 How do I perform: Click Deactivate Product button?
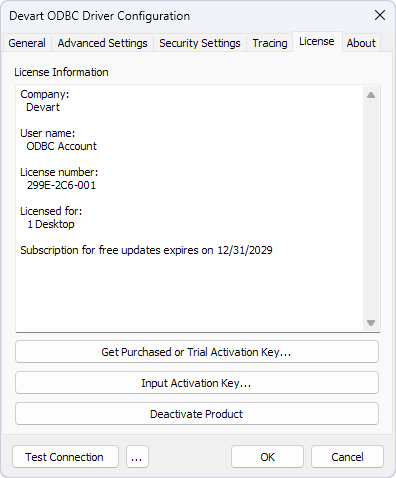pyautogui.click(x=197, y=414)
